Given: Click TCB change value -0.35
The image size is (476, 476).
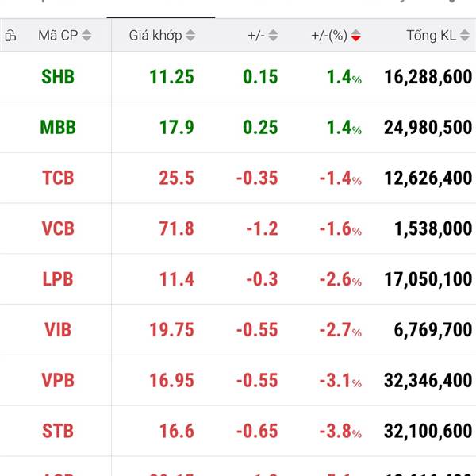Looking at the screenshot, I should coord(257,178).
